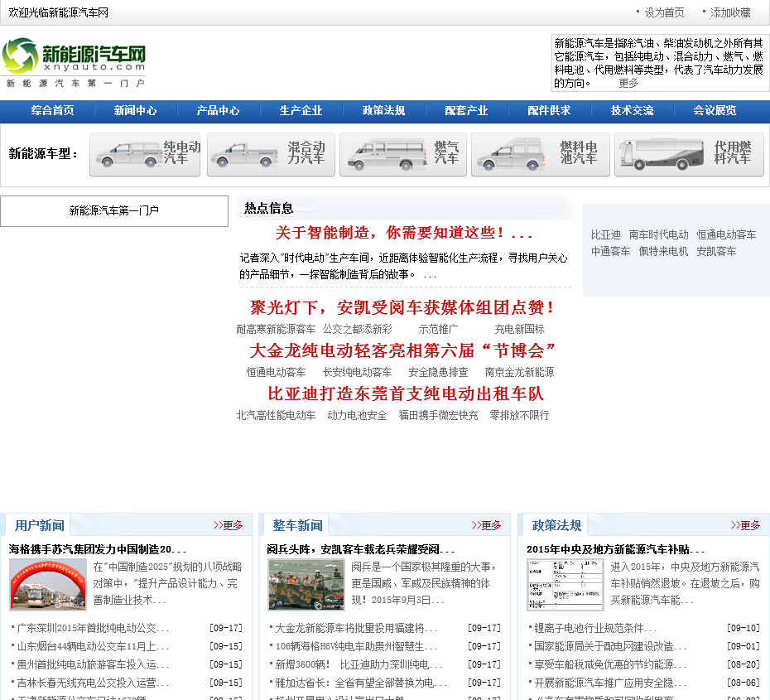This screenshot has height=700, width=770.
Task: Open news 贵州首批纯电动旅游客车投入运...
Action: coord(93,664)
